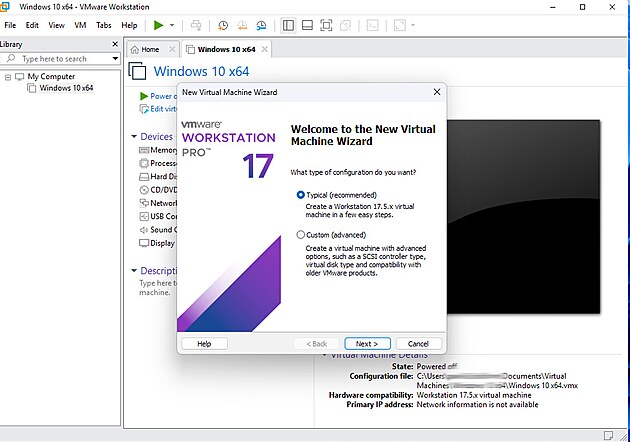This screenshot has height=442, width=630.
Task: Close the Library panel with X
Action: tap(117, 44)
